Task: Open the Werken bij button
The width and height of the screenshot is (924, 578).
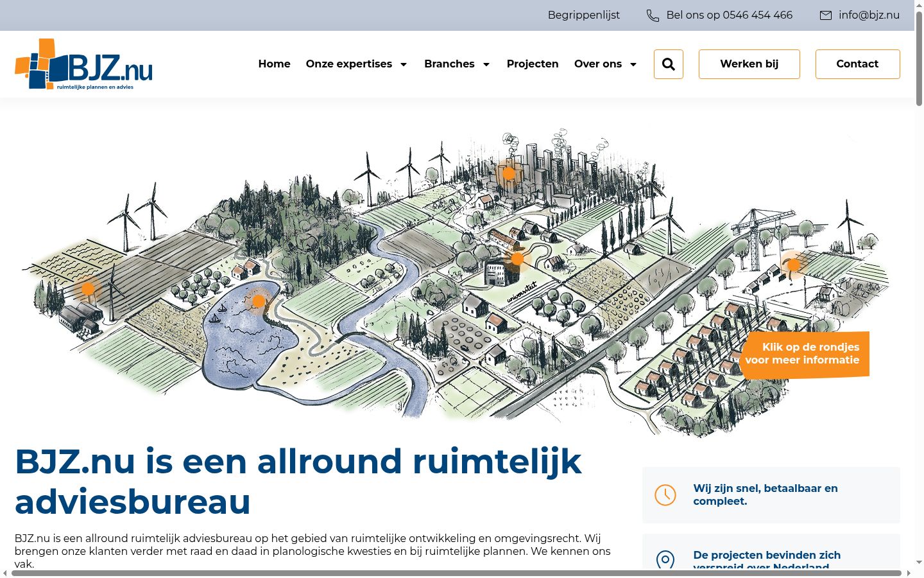Action: 749,64
